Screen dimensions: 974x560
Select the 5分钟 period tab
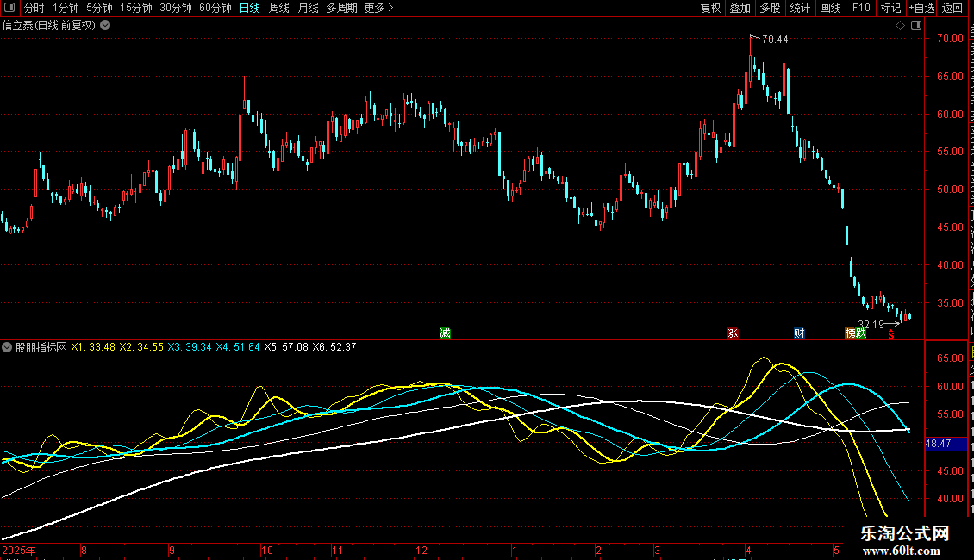(99, 8)
